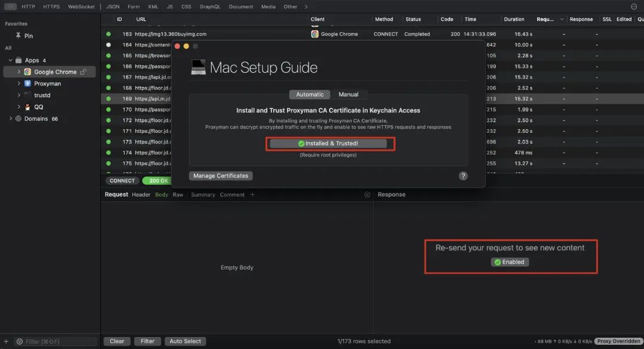Sort by the Code column header
The height and width of the screenshot is (349, 644).
point(447,19)
